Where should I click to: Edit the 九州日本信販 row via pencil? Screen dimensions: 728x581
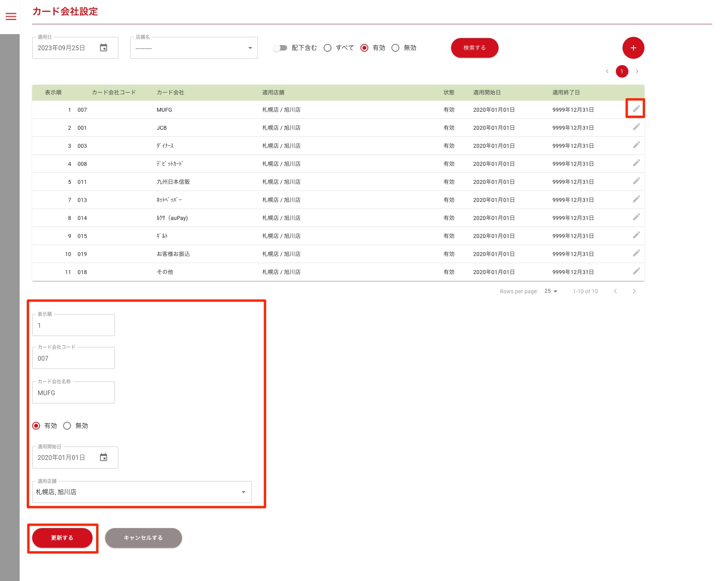(x=636, y=181)
